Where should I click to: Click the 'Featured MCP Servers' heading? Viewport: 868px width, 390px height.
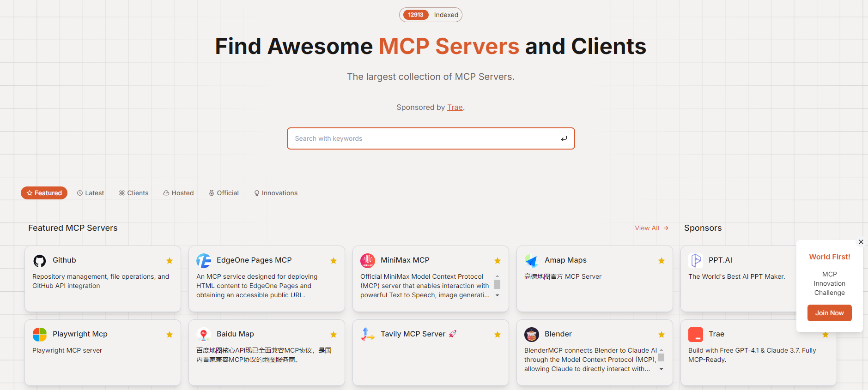point(73,228)
